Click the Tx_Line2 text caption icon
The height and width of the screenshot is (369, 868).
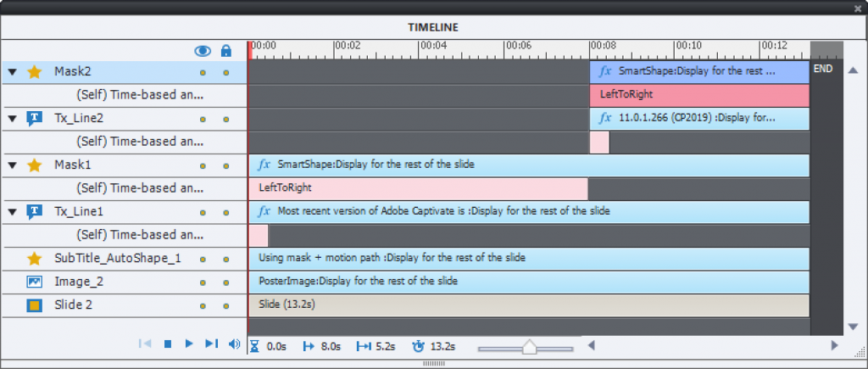click(35, 118)
